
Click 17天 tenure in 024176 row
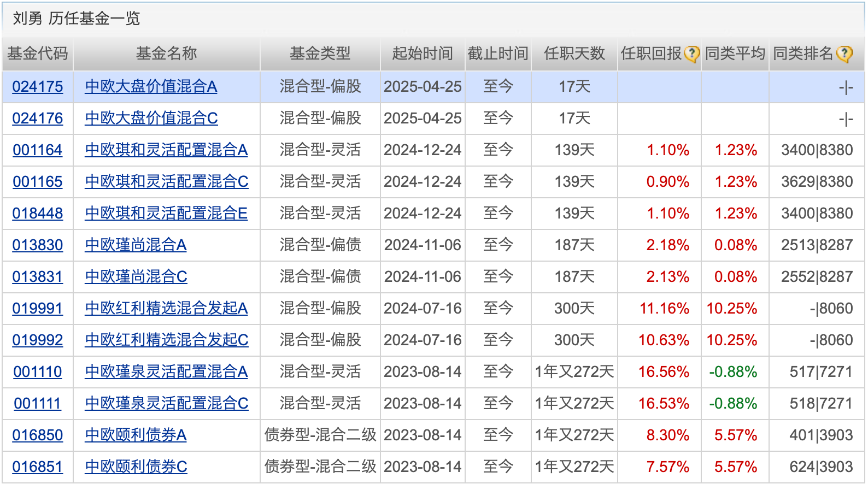click(x=574, y=118)
